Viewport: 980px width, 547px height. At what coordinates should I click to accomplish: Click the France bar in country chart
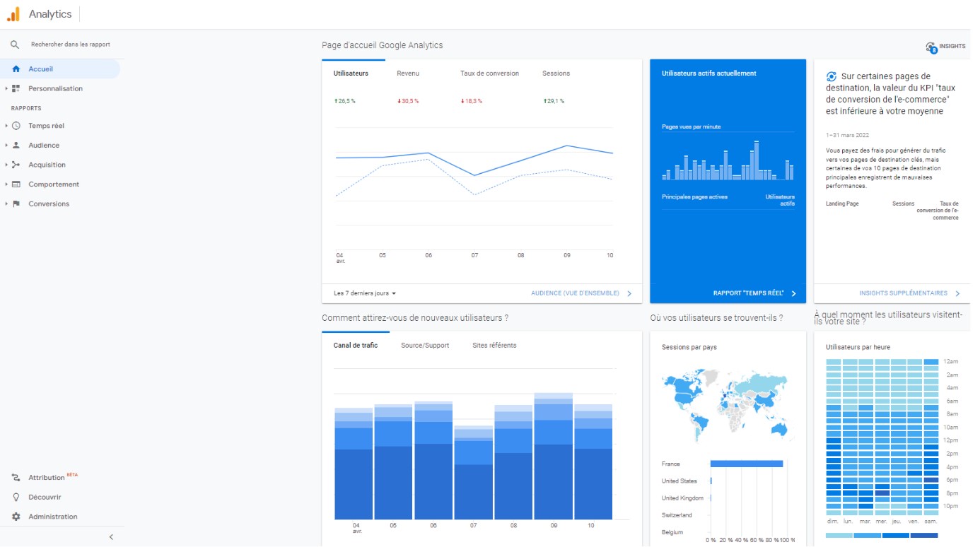coord(747,464)
